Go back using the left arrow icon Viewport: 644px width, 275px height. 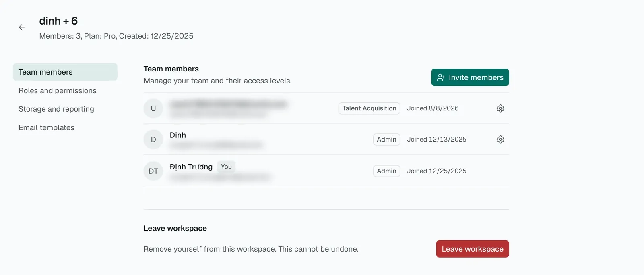pos(22,27)
